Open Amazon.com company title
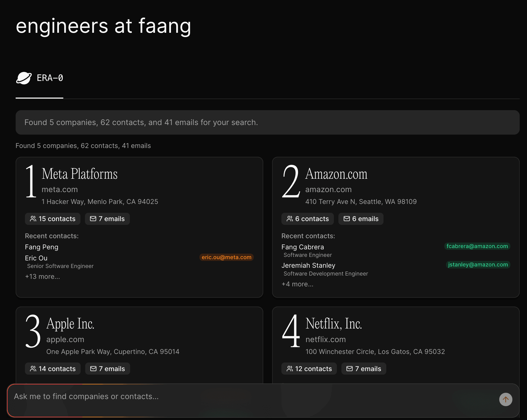 [x=336, y=174]
